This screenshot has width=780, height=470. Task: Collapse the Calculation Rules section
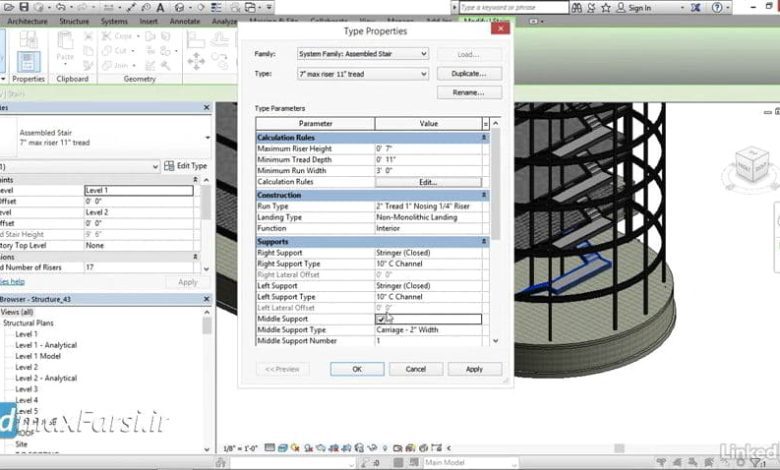(484, 137)
